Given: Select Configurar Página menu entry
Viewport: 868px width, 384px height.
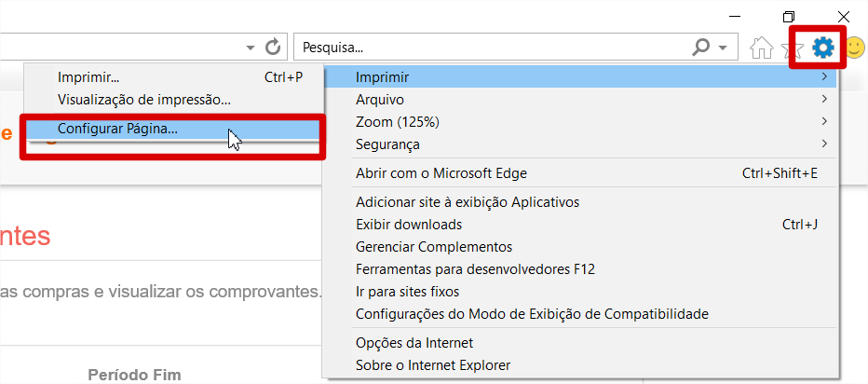Looking at the screenshot, I should pos(172,128).
